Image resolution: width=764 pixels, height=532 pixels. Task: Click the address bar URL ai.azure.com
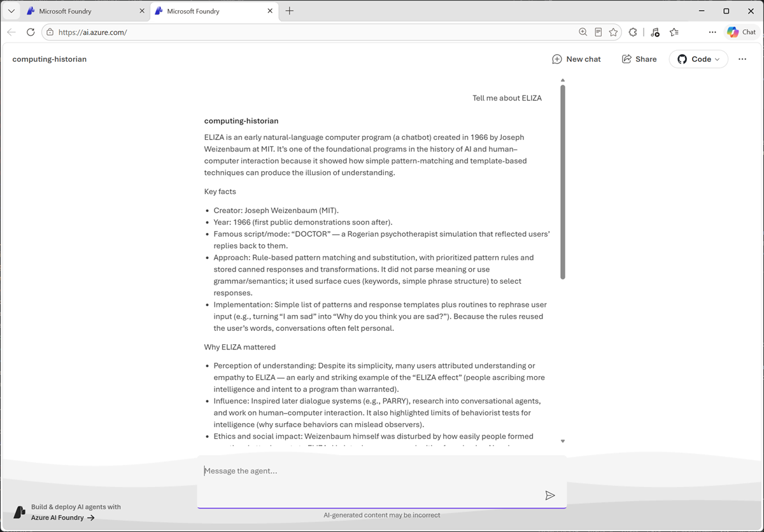(92, 32)
